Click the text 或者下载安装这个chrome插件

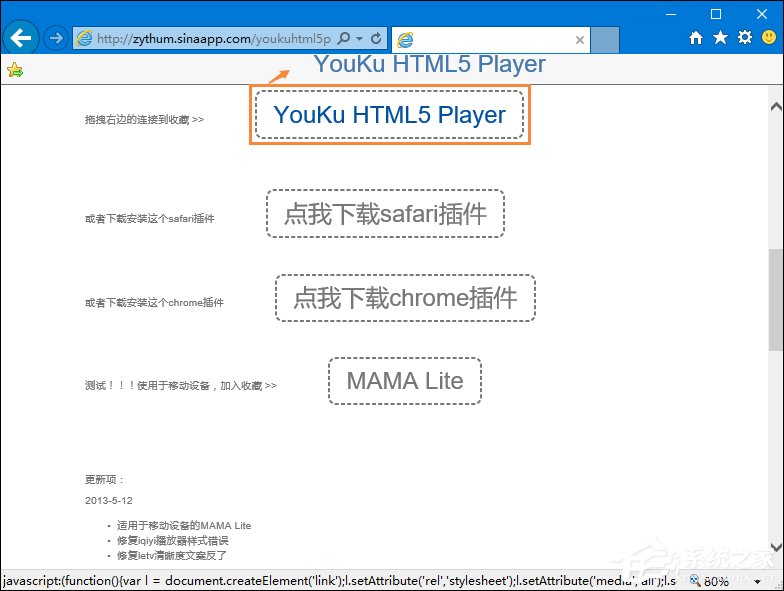coord(154,302)
